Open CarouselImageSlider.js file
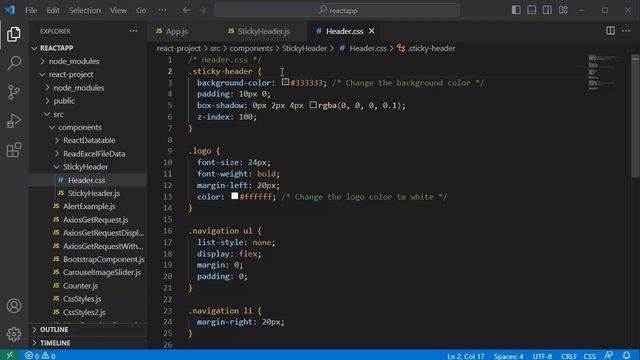Image resolution: width=640 pixels, height=360 pixels. (x=102, y=272)
